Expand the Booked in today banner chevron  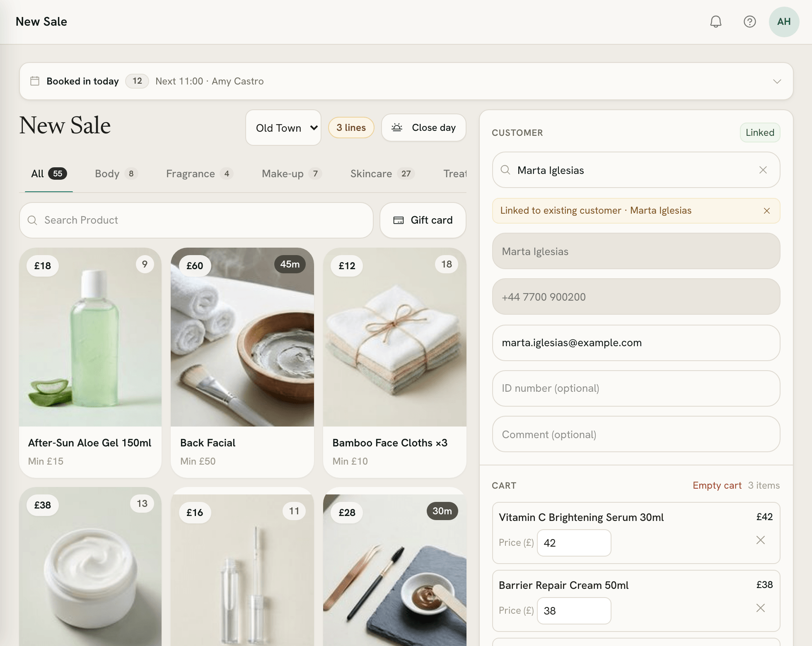[x=777, y=81]
